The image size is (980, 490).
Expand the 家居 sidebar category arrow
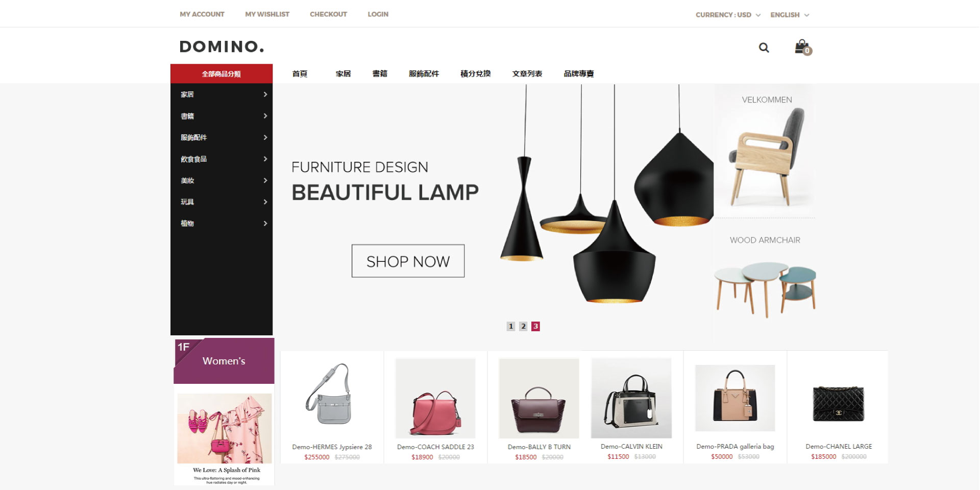(265, 94)
